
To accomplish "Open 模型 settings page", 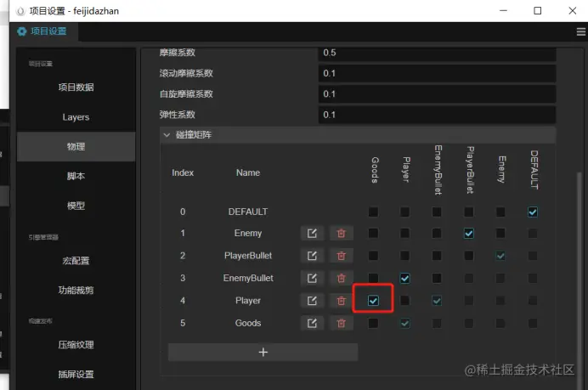I will (x=76, y=206).
